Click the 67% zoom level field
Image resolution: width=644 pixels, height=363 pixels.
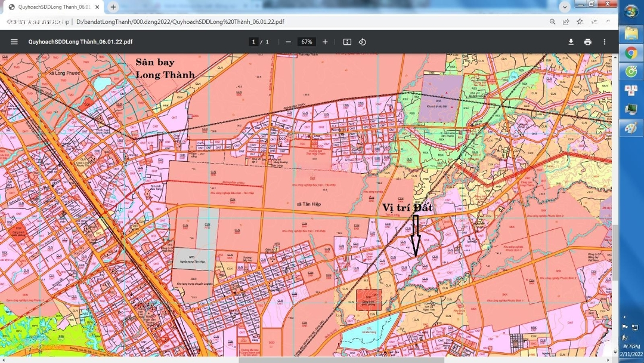(306, 42)
